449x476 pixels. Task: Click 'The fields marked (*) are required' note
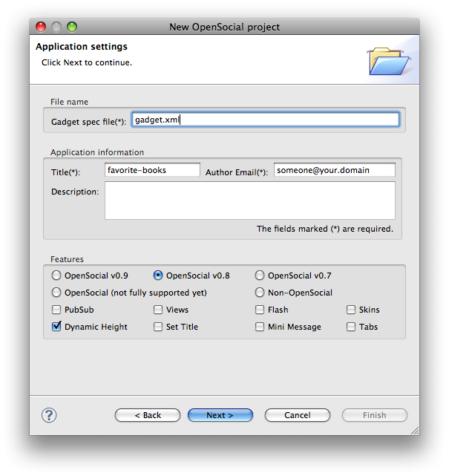coord(325,229)
